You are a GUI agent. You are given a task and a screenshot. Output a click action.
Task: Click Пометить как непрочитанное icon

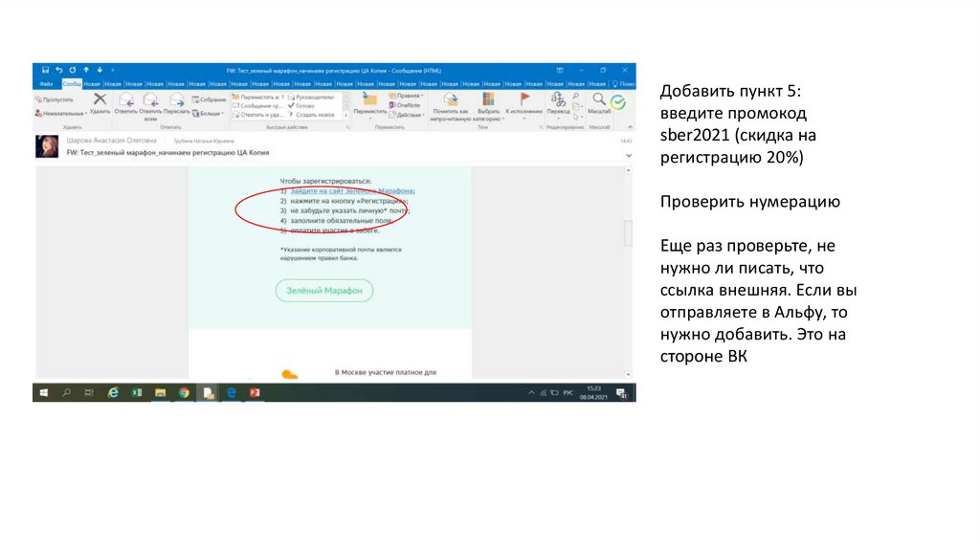(450, 99)
